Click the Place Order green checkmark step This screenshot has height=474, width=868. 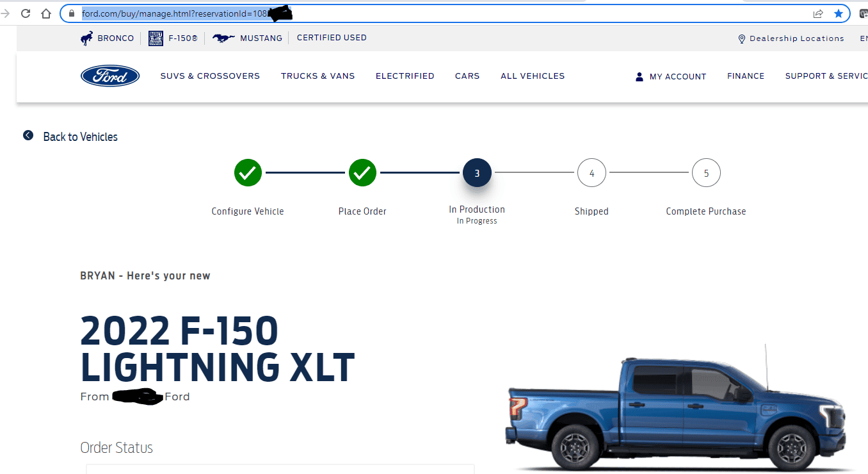[x=362, y=173]
